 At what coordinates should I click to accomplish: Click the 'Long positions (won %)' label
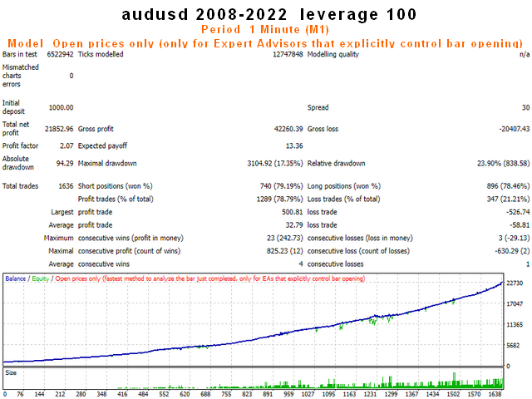[344, 186]
